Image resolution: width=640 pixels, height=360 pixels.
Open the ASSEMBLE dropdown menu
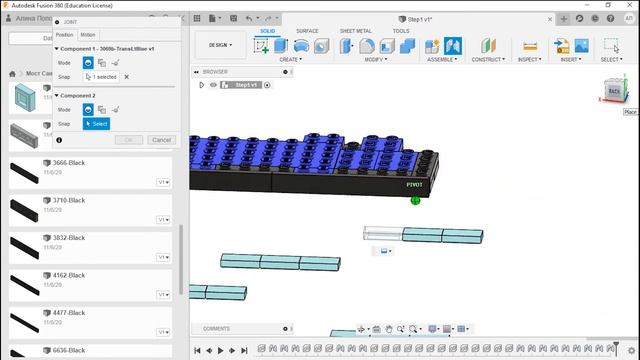(x=442, y=60)
